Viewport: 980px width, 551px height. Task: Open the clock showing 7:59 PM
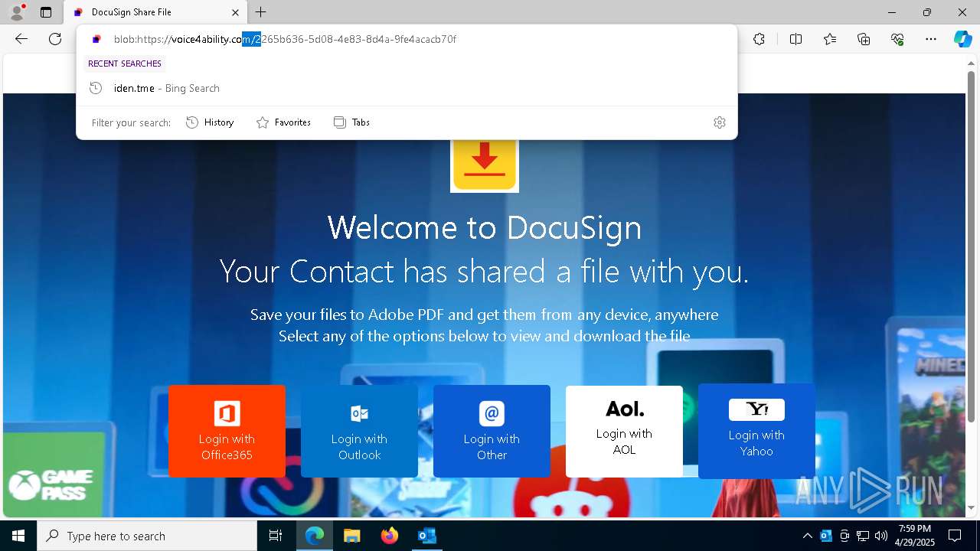click(x=915, y=536)
